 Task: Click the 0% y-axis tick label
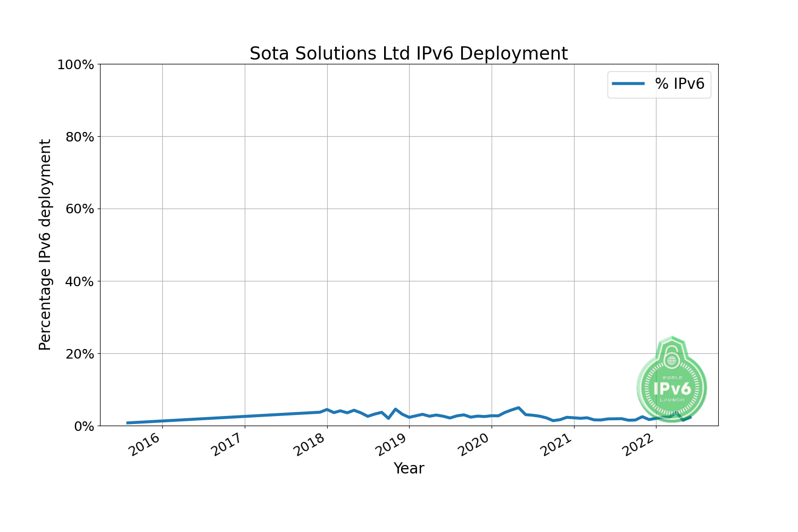pyautogui.click(x=84, y=426)
